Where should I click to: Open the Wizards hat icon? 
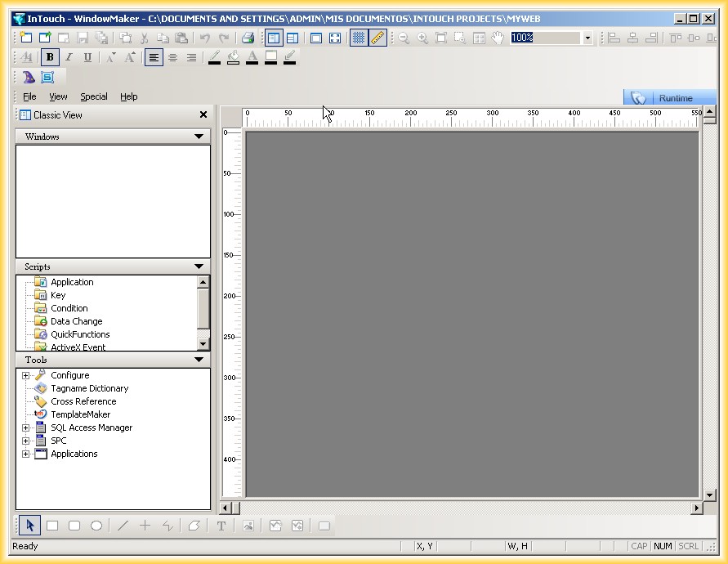click(x=29, y=77)
